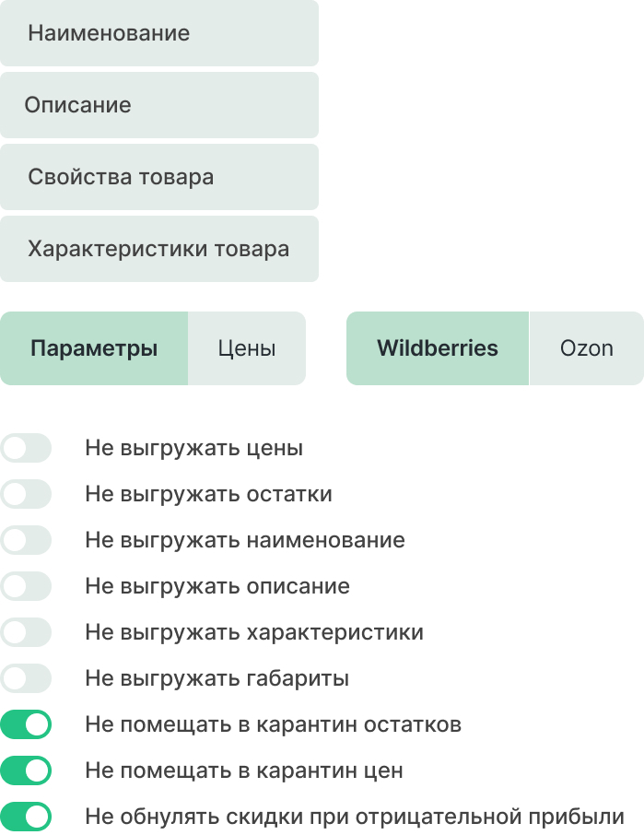Viewport: 644px width, 835px height.
Task: Open the Ozon marketplace tab
Action: coord(586,348)
